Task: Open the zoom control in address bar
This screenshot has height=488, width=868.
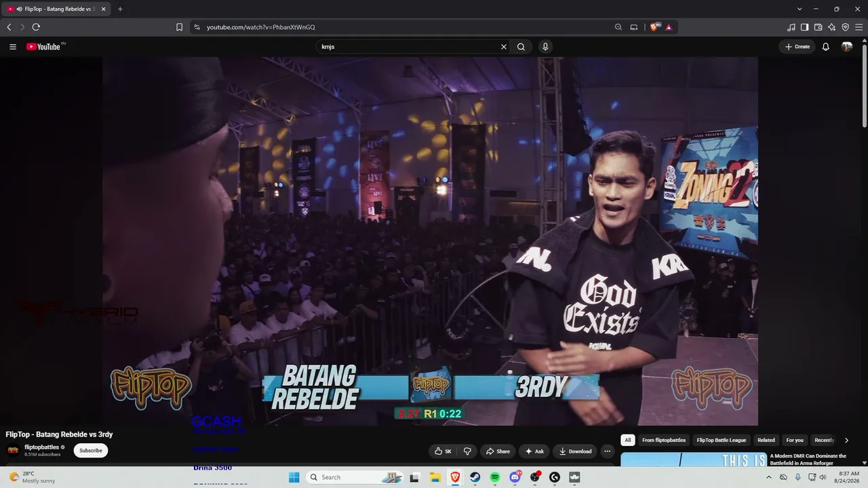Action: point(618,27)
